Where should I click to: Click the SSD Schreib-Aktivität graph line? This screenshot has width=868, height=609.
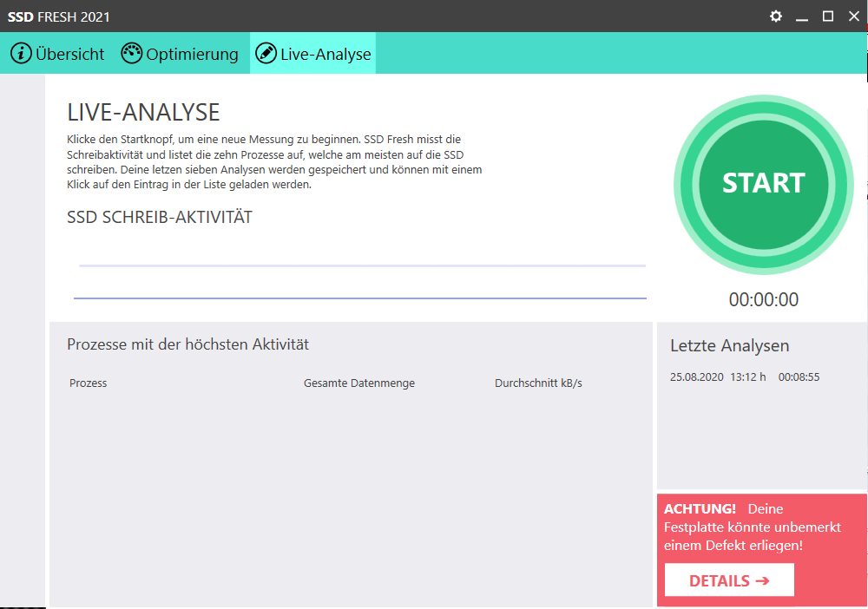point(360,298)
